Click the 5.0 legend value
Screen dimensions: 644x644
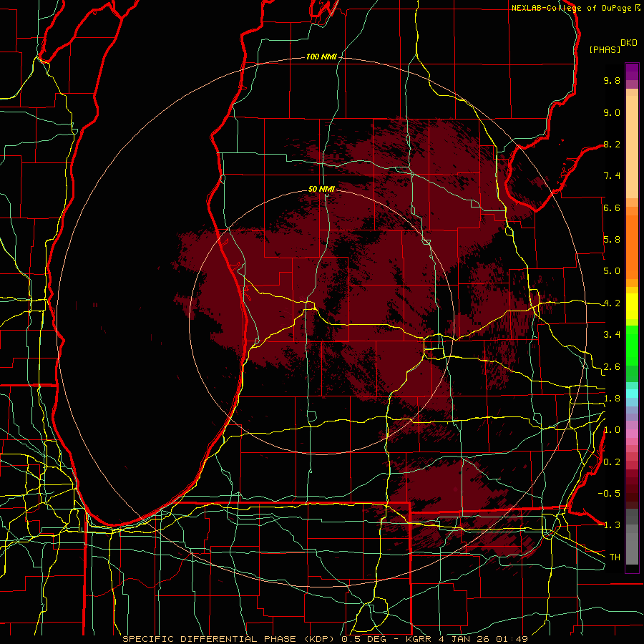612,271
